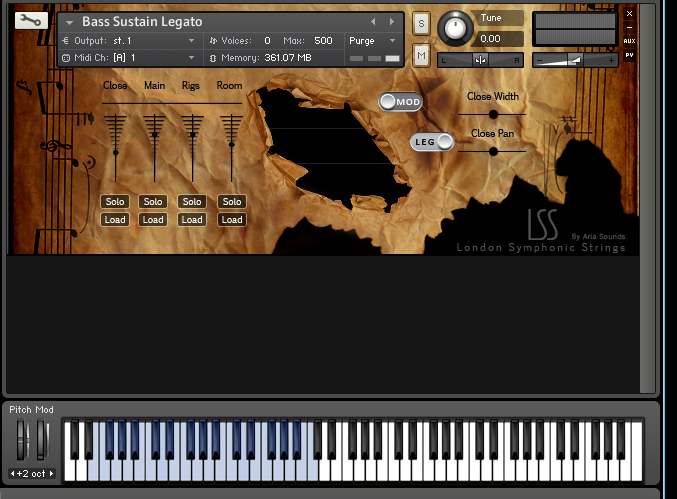Shift keyboard octave down with left arrow

[x=13, y=474]
